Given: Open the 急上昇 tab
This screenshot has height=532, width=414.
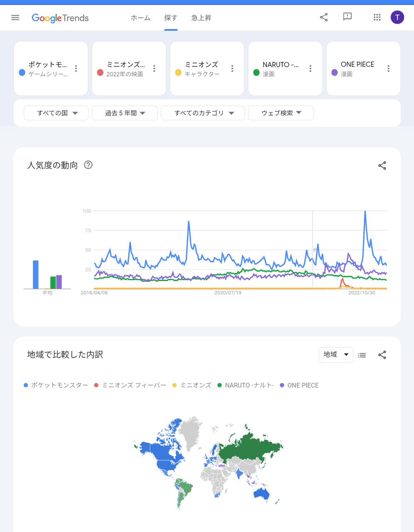Looking at the screenshot, I should click(201, 18).
